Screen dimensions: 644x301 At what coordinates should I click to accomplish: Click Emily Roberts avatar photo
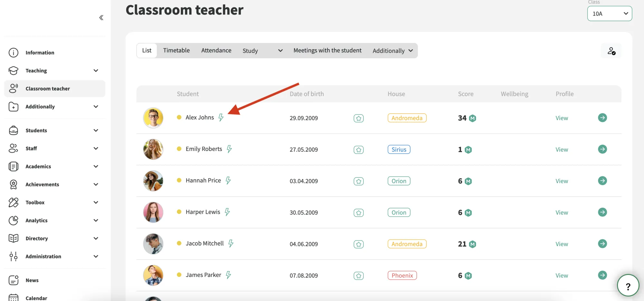coord(153,149)
